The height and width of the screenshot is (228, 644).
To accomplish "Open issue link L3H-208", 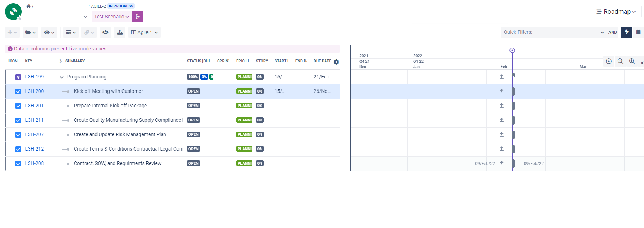I will tap(35, 163).
